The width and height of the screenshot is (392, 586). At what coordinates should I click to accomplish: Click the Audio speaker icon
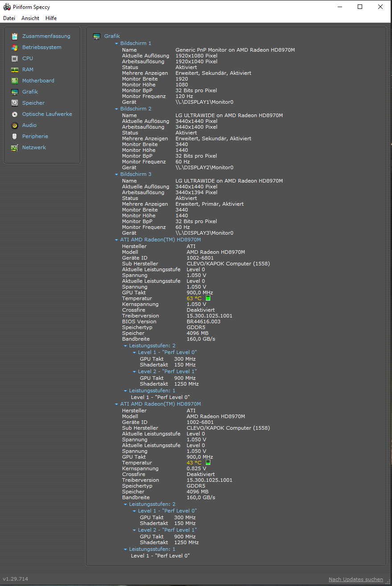pyautogui.click(x=15, y=125)
